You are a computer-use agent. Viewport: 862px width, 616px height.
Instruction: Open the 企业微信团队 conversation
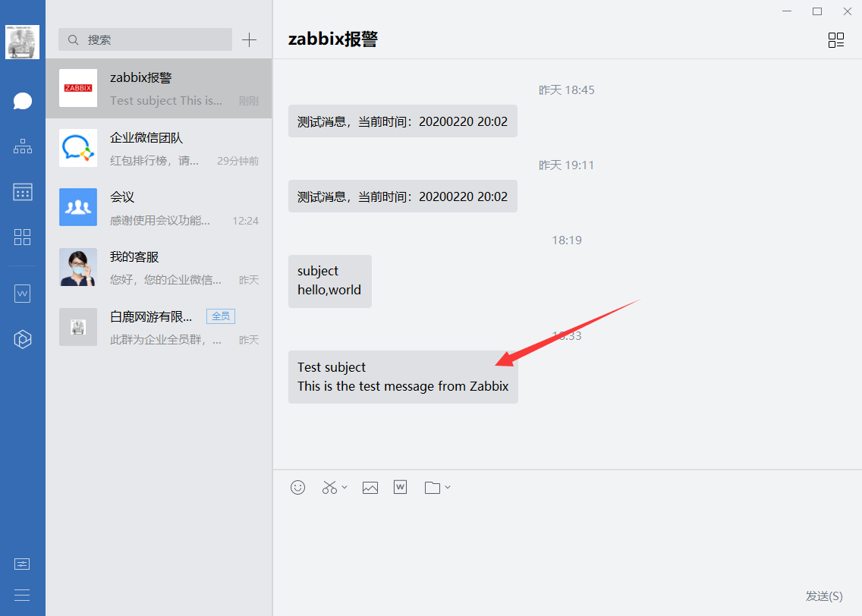pos(159,149)
